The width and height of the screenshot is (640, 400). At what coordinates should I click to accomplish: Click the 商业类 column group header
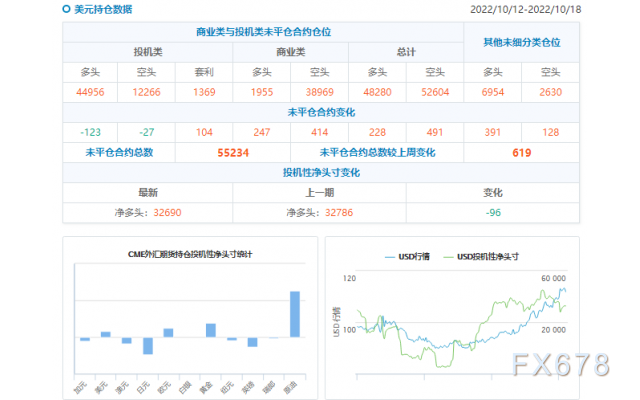(x=291, y=52)
